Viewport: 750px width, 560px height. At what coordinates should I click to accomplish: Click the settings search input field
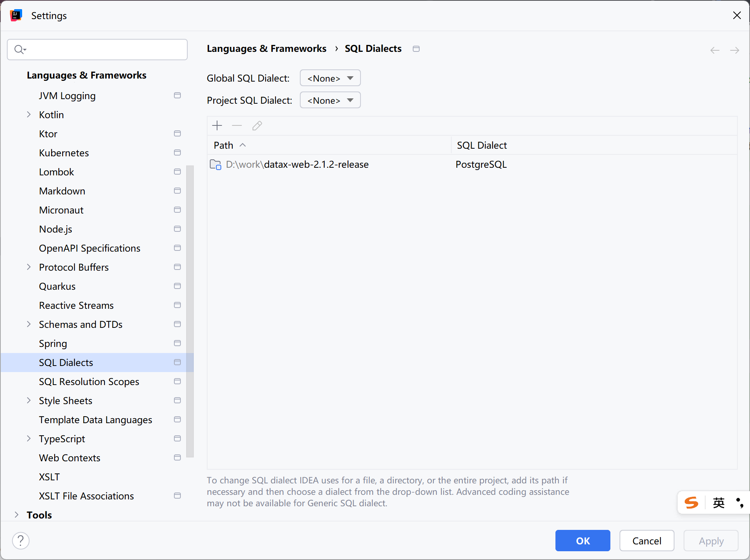(x=103, y=50)
